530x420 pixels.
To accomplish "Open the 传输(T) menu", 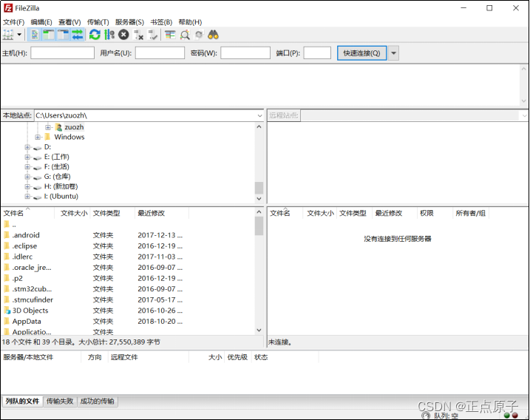I will [x=98, y=22].
